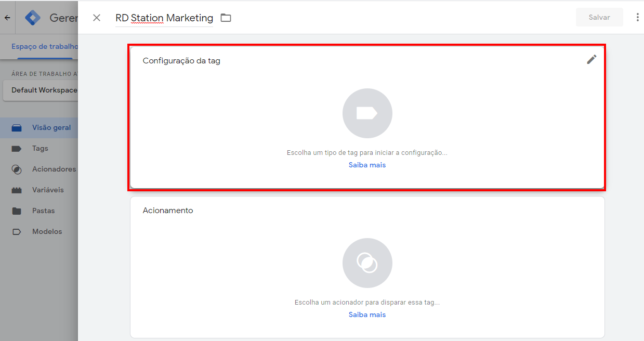The width and height of the screenshot is (644, 341).
Task: Click Saiba mais in the Acionamento section
Action: (x=367, y=314)
